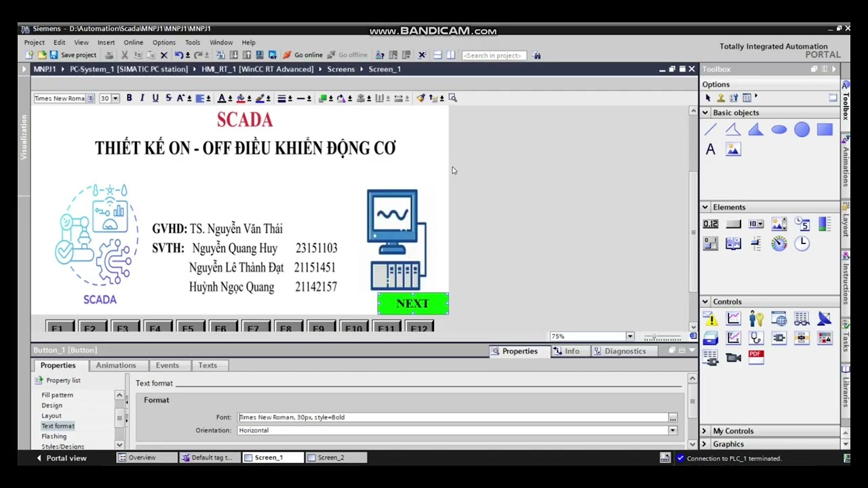This screenshot has width=868, height=488.
Task: Select the Polygon basic object
Action: coord(756,129)
